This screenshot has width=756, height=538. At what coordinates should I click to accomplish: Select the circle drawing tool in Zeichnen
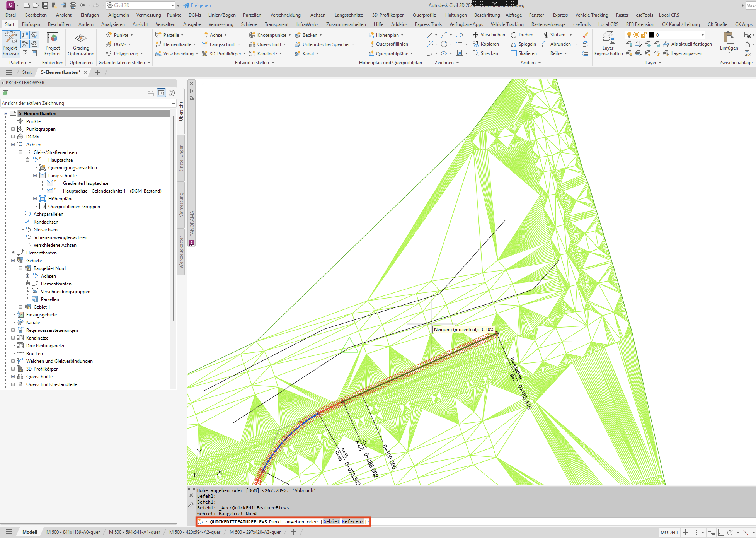point(444,44)
